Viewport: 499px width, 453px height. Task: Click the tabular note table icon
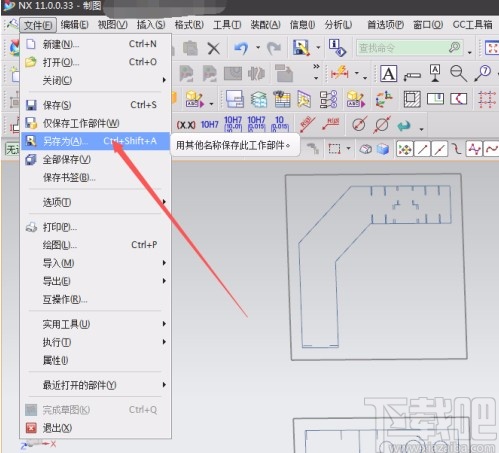[282, 99]
